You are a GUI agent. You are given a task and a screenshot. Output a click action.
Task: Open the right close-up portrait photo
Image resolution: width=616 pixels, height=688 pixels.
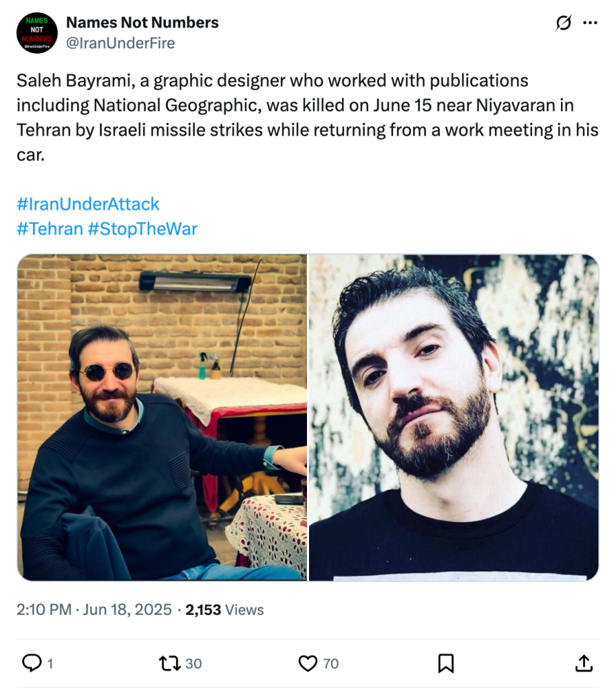pos(453,417)
